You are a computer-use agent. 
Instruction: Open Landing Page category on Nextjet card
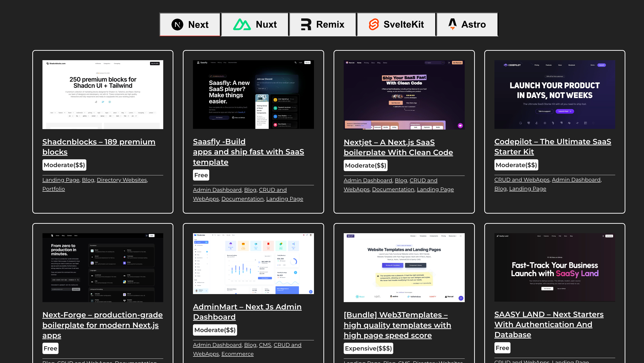click(x=435, y=189)
